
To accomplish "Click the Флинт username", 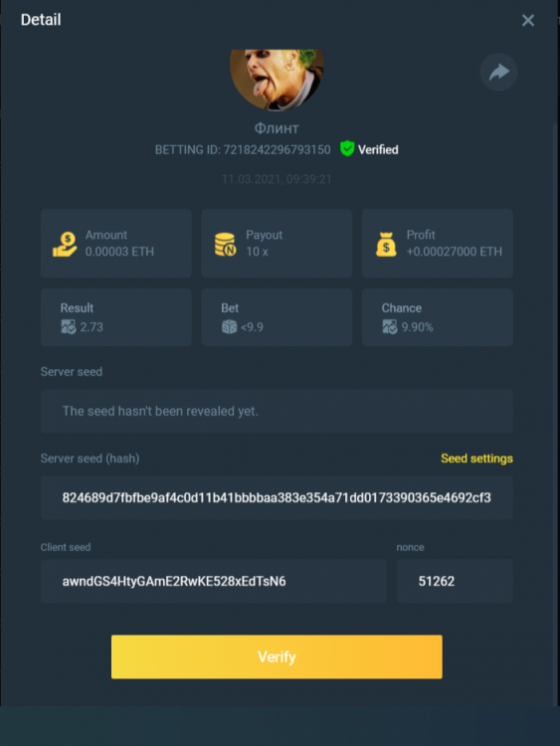I will point(277,128).
